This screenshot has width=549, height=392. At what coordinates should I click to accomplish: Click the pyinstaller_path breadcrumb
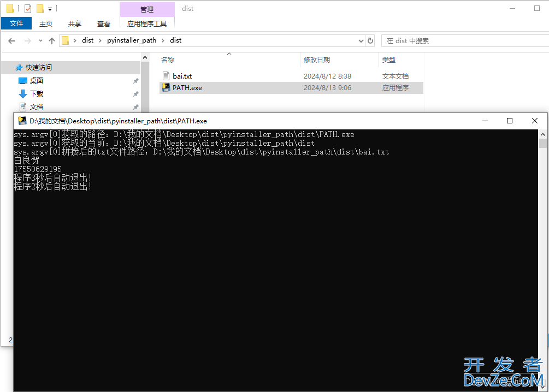132,40
